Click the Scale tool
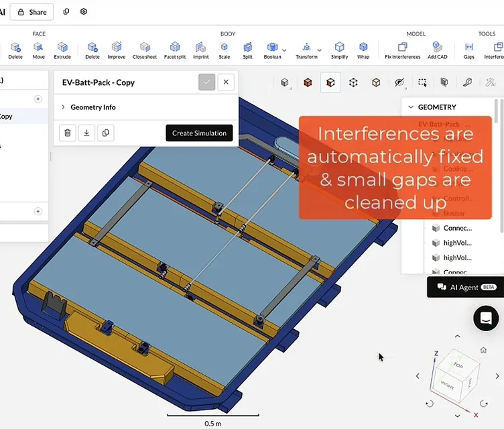The image size is (504, 429). [225, 50]
